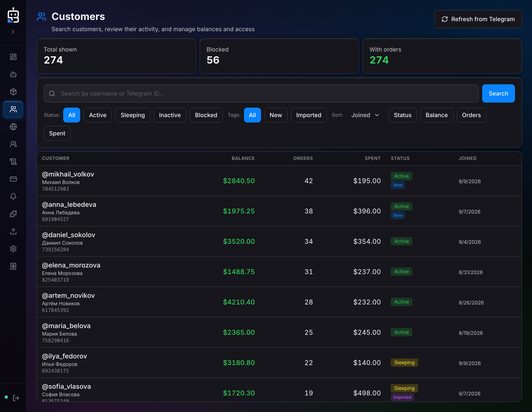Click the robot logo in sidebar
The height and width of the screenshot is (412, 532).
click(x=13, y=15)
